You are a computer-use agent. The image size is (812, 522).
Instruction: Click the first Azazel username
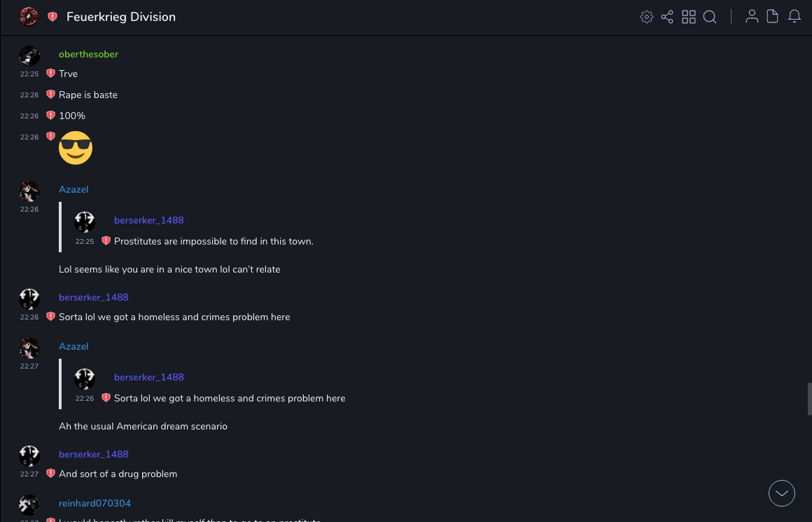73,190
